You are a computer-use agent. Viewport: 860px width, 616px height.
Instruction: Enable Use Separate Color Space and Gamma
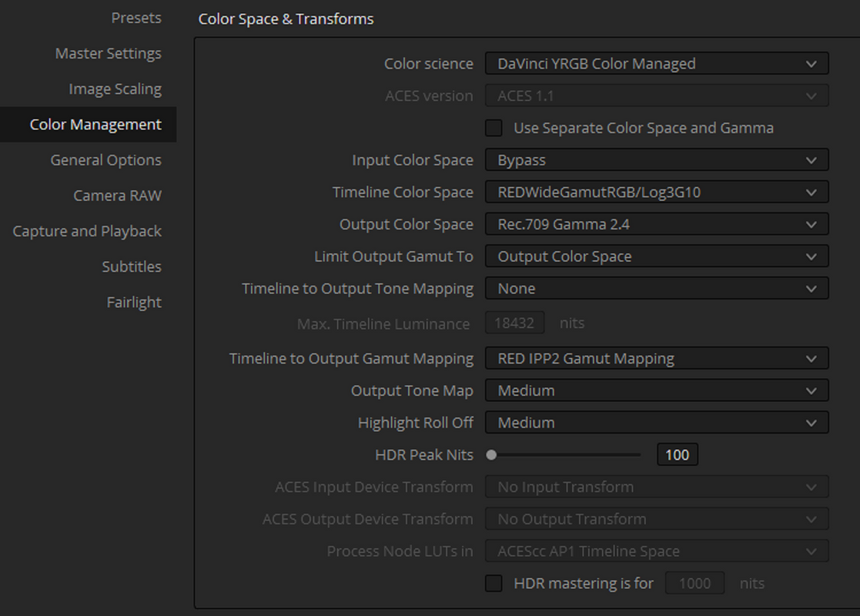click(494, 128)
